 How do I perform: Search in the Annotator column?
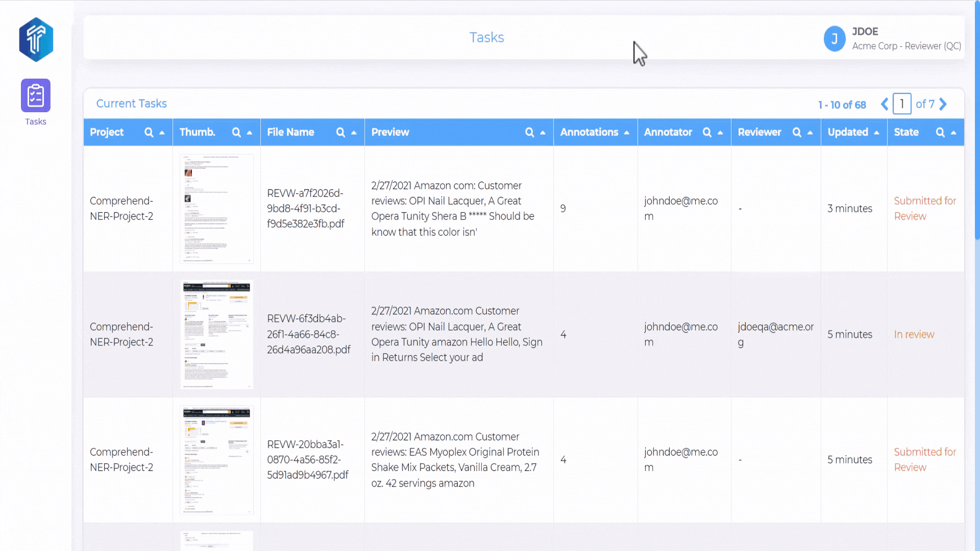point(707,132)
